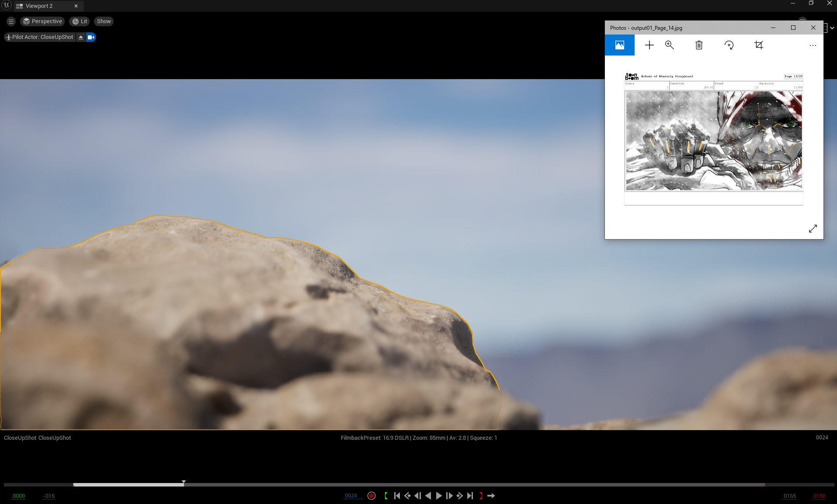Eject from piloting the CloseUpShot actor
Image resolution: width=837 pixels, height=504 pixels.
pos(81,37)
